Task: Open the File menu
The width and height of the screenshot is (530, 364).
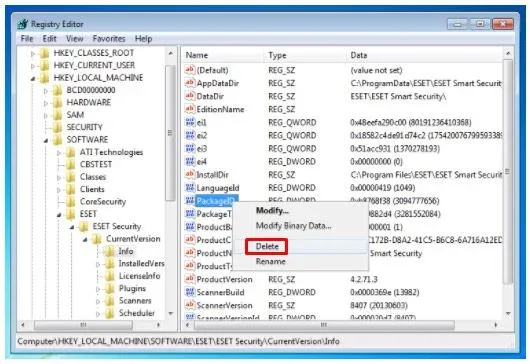Action: click(27, 39)
